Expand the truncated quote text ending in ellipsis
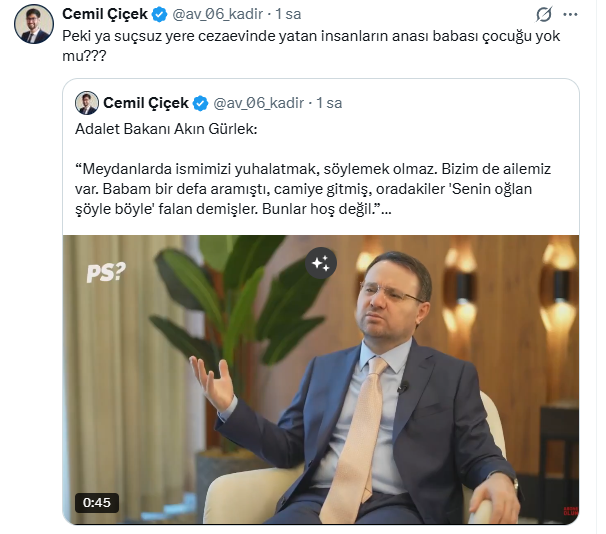Viewport: 606px width, 534px height. tap(385, 209)
